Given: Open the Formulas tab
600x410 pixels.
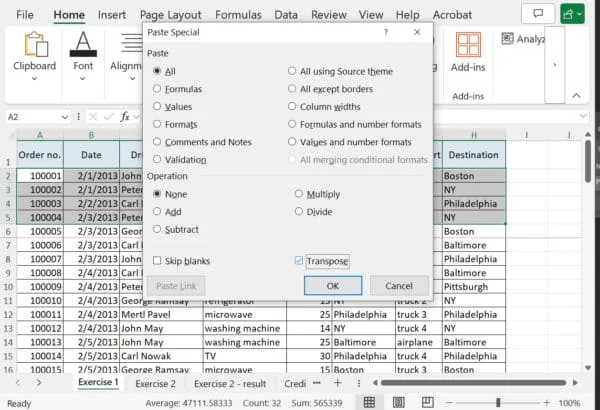Looking at the screenshot, I should coord(238,15).
